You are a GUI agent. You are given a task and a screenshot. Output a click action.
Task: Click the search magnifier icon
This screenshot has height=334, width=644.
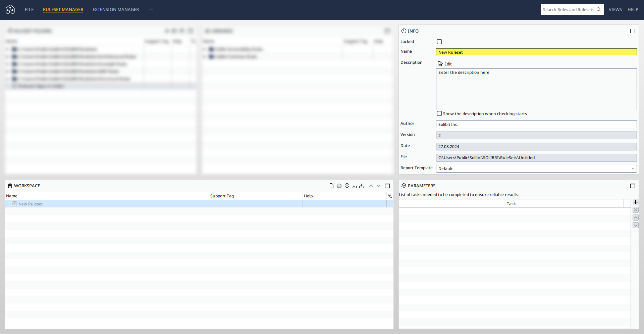click(599, 9)
